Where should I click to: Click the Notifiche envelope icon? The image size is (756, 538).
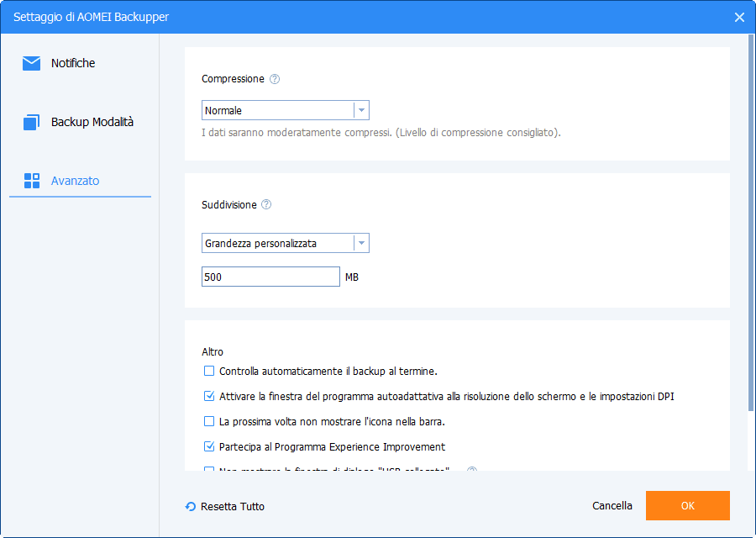coord(32,63)
